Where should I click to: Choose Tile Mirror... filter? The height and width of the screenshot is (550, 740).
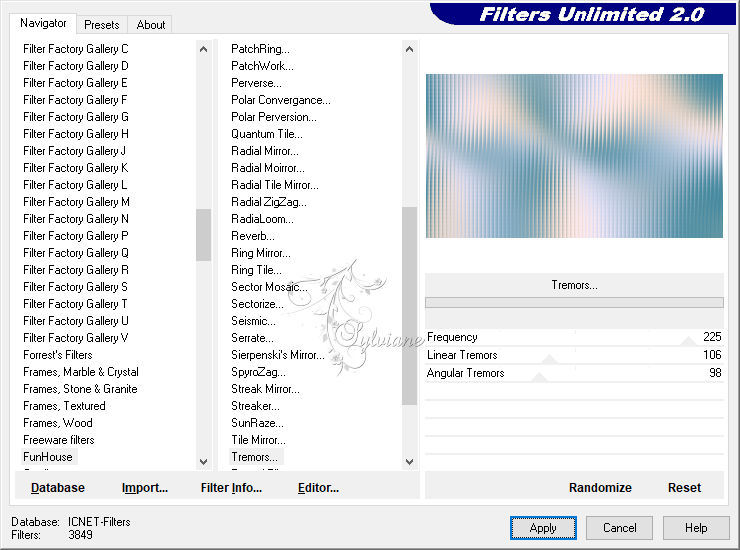pos(258,440)
